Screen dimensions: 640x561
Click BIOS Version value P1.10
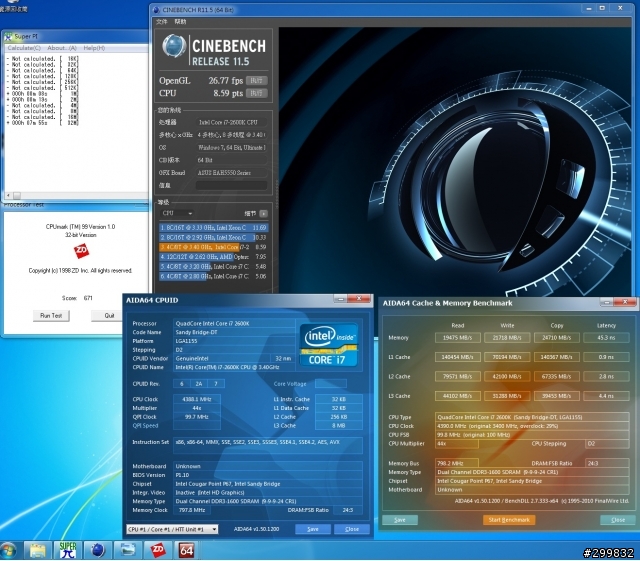tap(268, 475)
